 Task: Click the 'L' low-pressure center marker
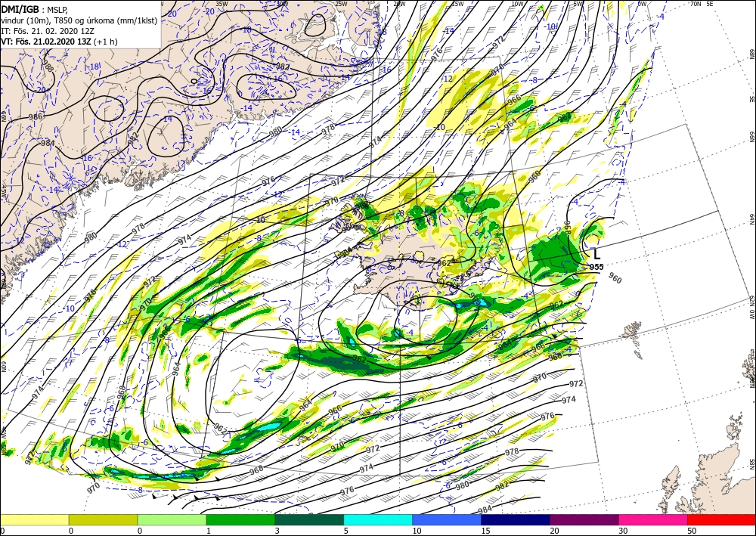pyautogui.click(x=597, y=254)
